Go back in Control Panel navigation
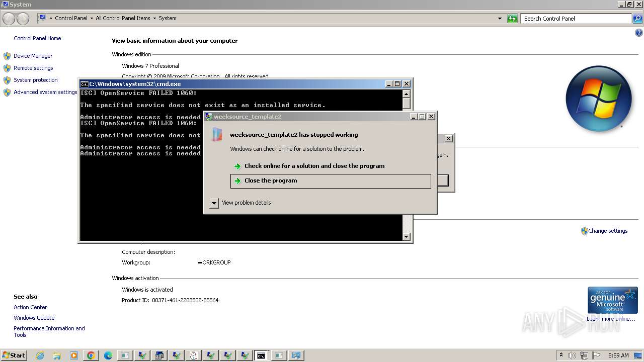The image size is (644, 362). [x=9, y=19]
